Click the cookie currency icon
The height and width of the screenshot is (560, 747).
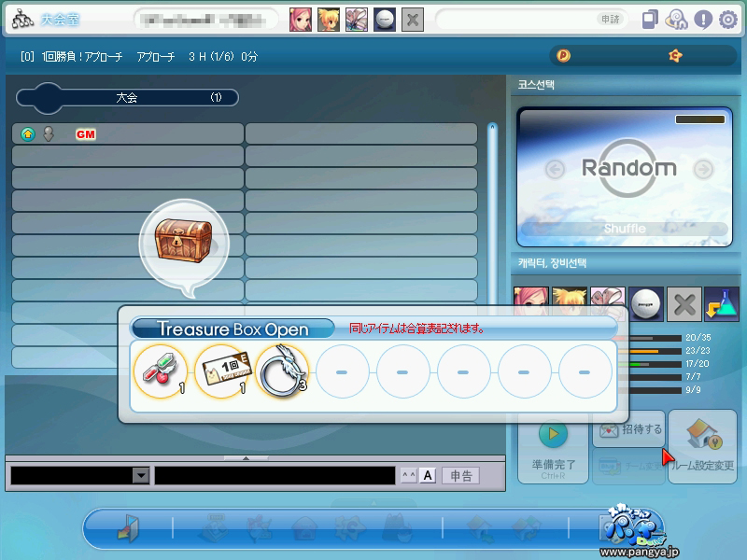(675, 56)
